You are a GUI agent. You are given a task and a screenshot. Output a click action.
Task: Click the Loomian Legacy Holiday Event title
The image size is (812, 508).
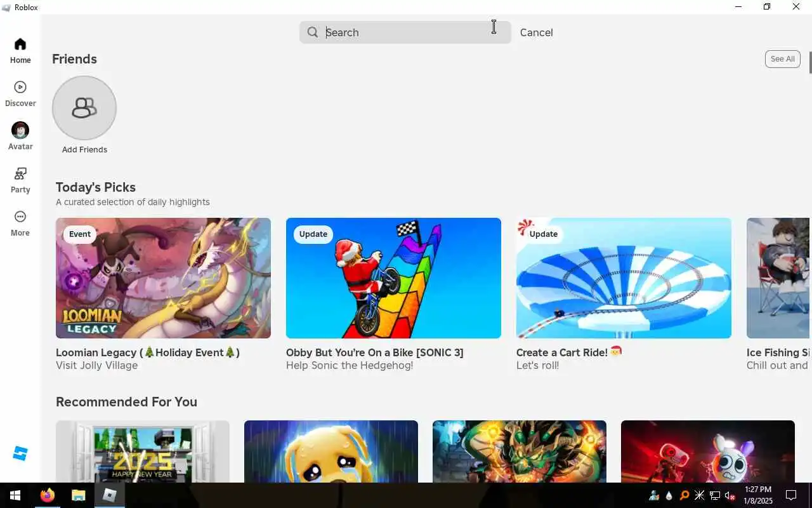tap(148, 352)
